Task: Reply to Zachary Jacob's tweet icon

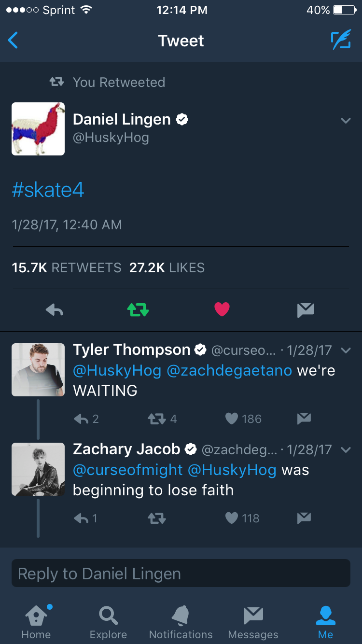Action: [x=81, y=518]
